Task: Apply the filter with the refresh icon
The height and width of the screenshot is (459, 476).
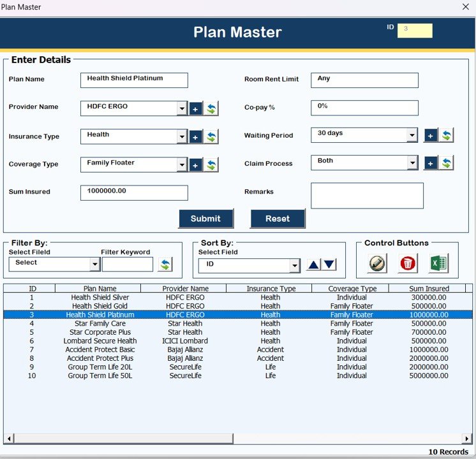Action: 165,265
